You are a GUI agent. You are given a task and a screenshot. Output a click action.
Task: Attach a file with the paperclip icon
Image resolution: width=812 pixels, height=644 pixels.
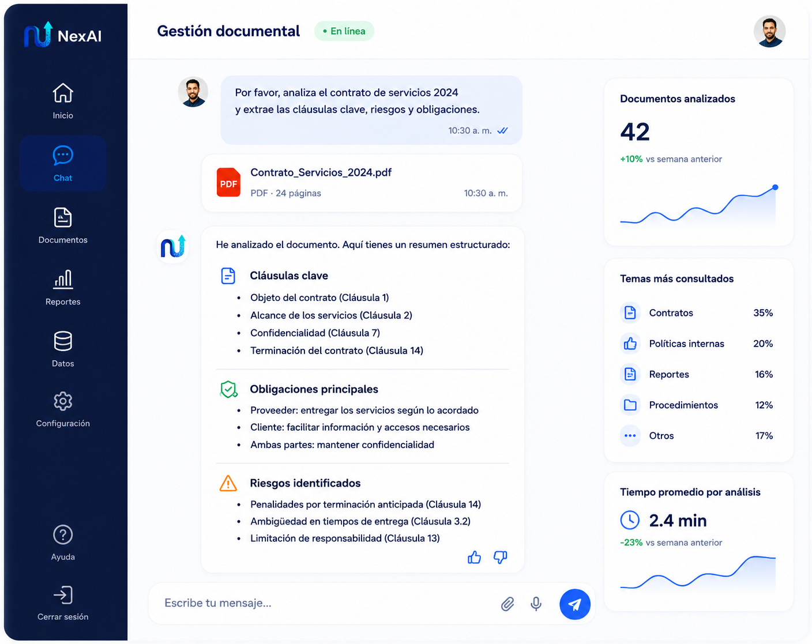[507, 604]
